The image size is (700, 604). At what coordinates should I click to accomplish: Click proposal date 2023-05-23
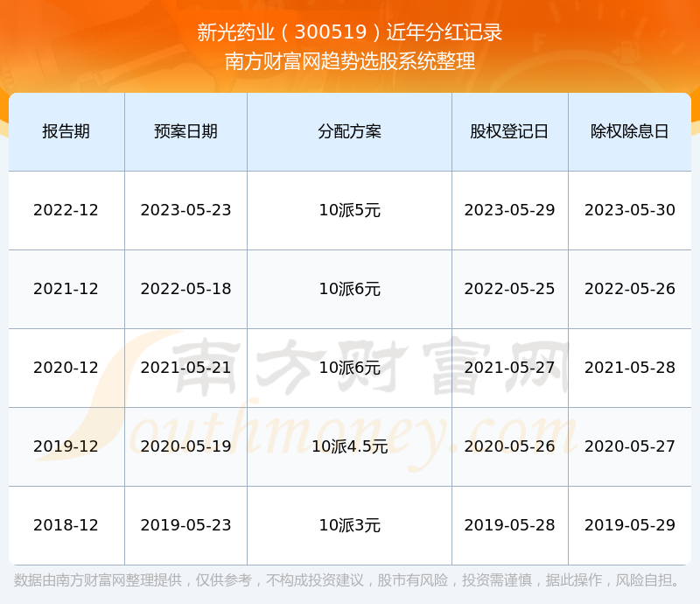185,210
